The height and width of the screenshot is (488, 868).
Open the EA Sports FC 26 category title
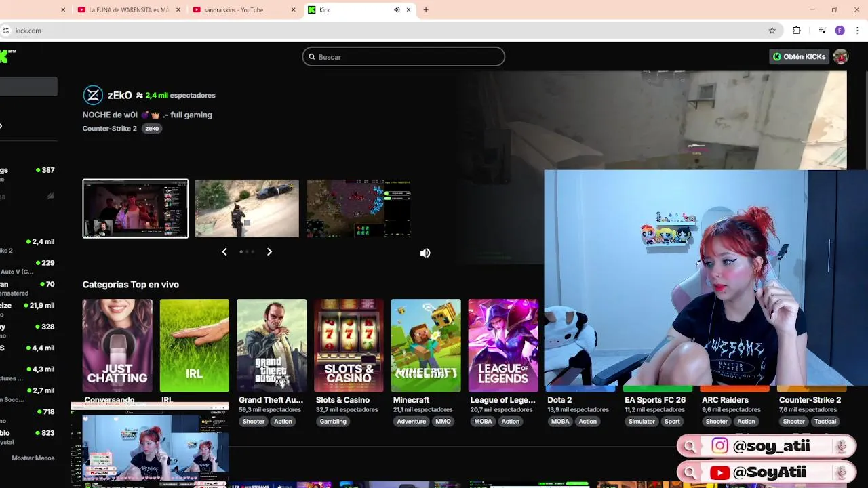(x=655, y=400)
